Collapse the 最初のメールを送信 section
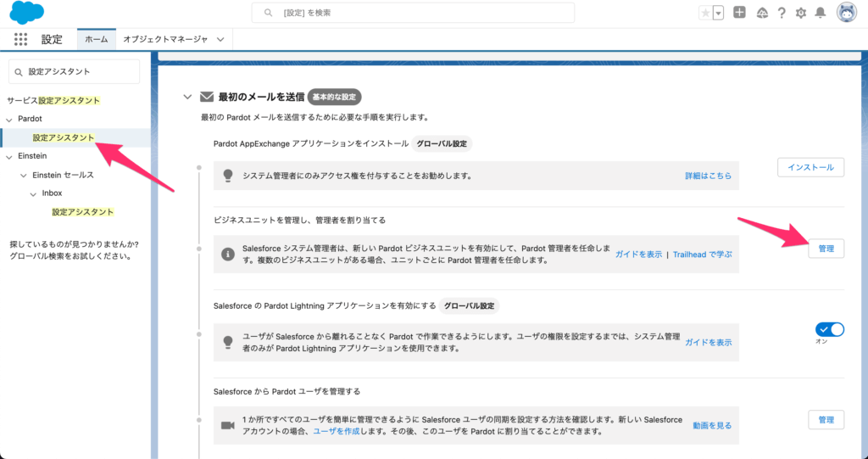 click(187, 97)
